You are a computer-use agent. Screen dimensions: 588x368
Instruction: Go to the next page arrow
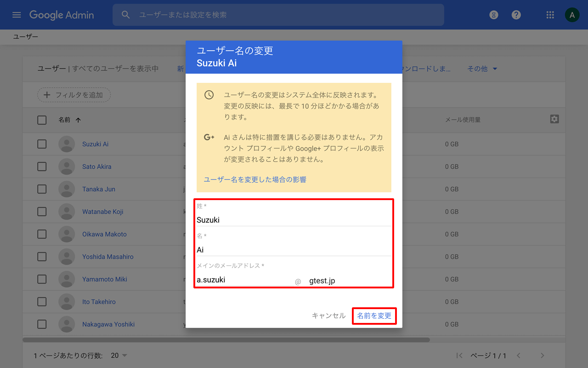543,356
